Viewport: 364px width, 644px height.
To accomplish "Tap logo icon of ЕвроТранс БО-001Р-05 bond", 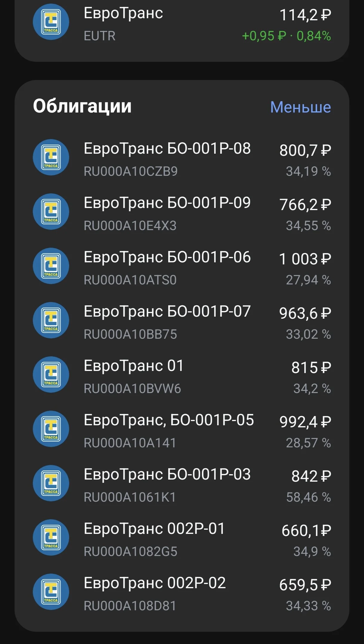I will 51,429.
